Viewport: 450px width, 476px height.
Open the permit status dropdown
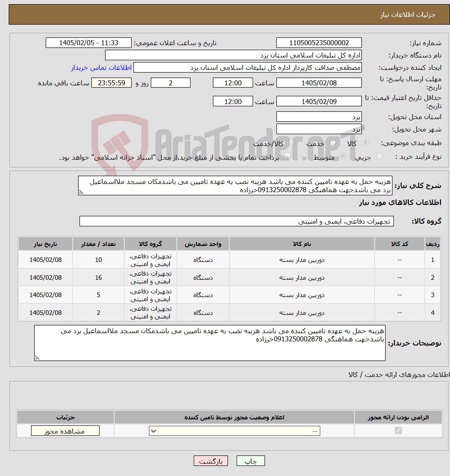point(234,431)
